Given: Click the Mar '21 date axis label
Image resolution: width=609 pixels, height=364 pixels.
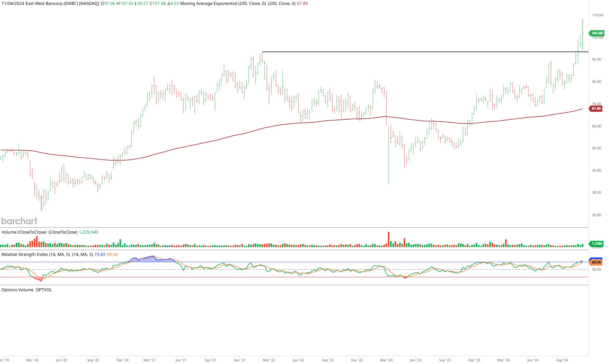Looking at the screenshot, I should tap(149, 360).
